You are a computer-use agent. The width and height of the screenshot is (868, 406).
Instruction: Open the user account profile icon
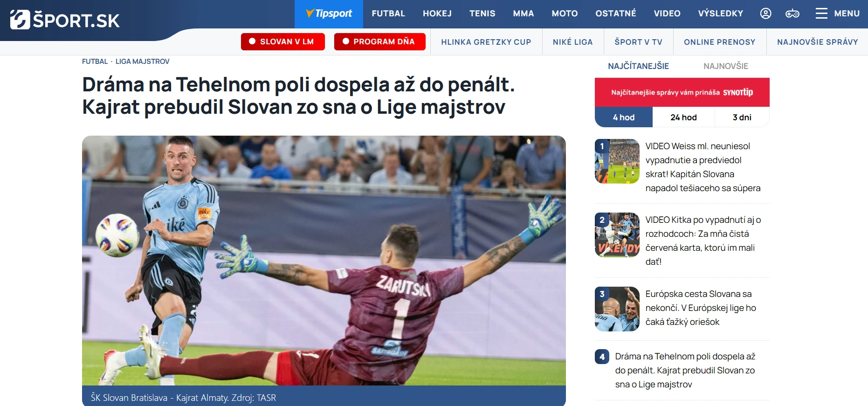coord(765,14)
